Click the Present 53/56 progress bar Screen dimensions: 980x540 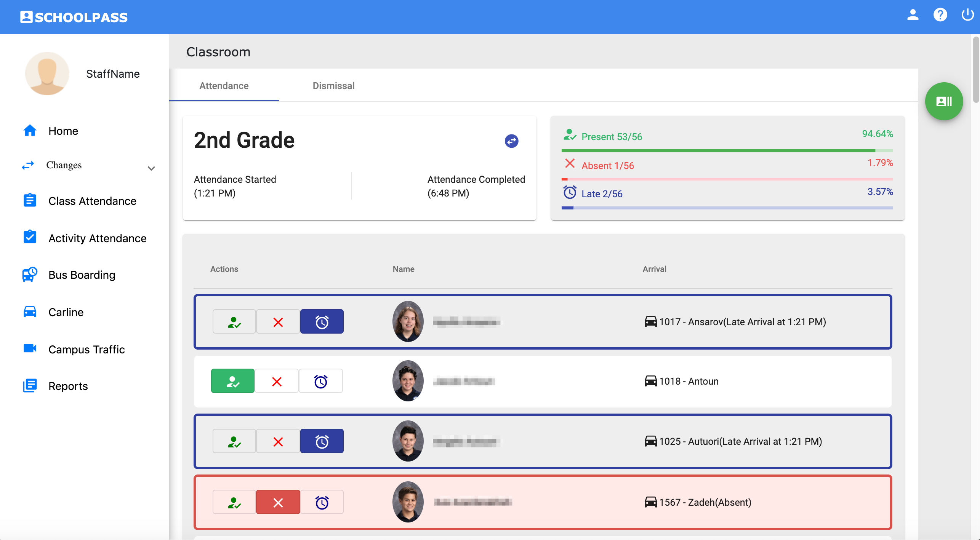[x=727, y=151]
